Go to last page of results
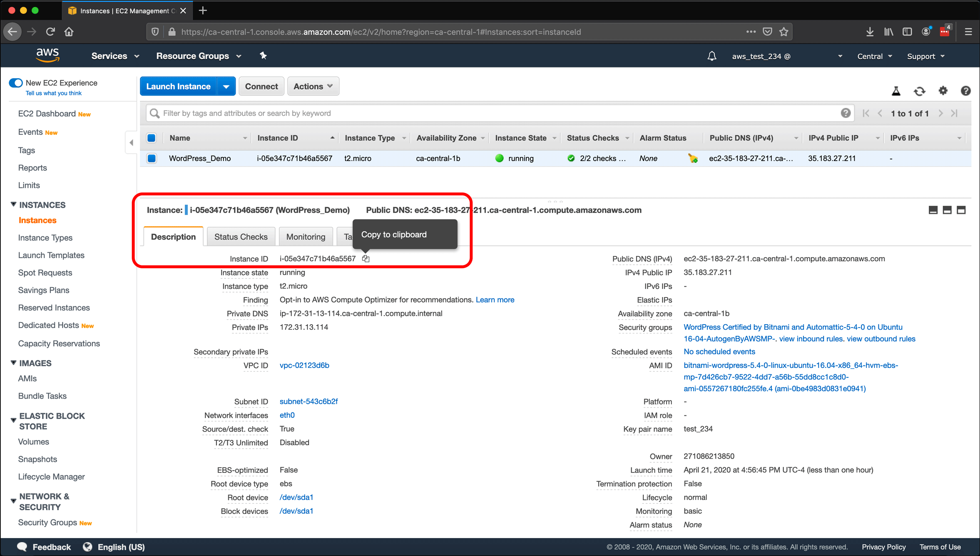The width and height of the screenshot is (980, 556). click(955, 113)
